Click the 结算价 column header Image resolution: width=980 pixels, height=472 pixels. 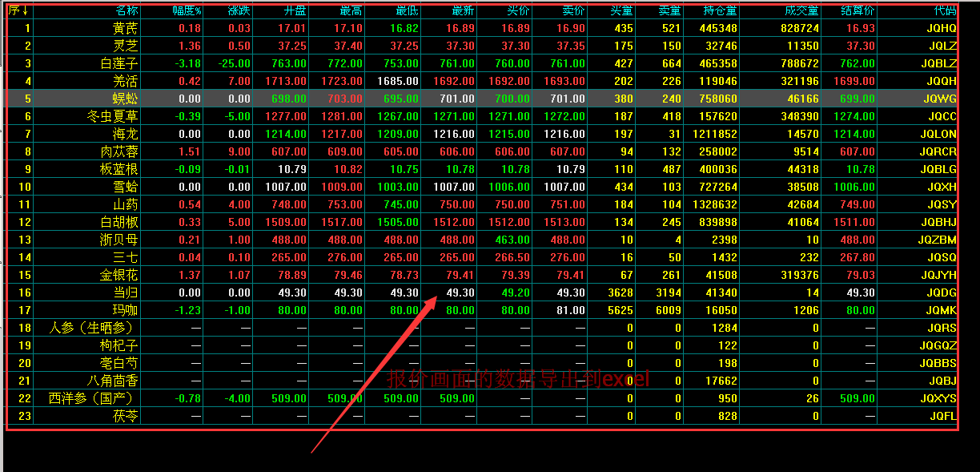pos(857,11)
